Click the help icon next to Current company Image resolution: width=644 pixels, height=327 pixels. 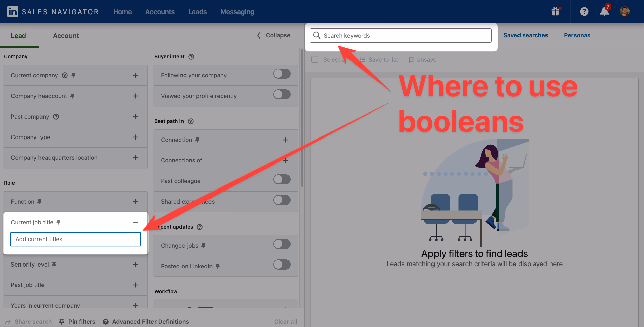tap(65, 75)
